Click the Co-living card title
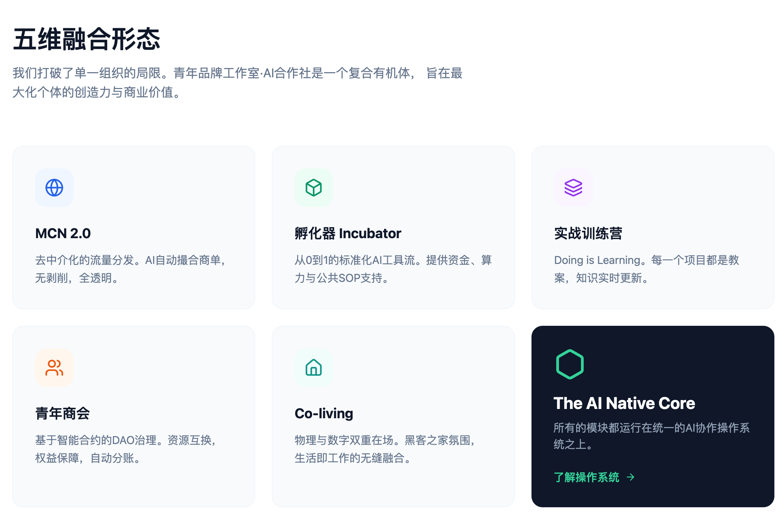Image resolution: width=784 pixels, height=532 pixels. [x=324, y=413]
